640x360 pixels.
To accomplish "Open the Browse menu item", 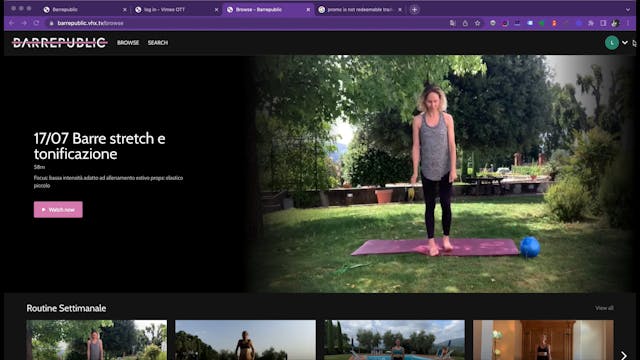I will 128,42.
